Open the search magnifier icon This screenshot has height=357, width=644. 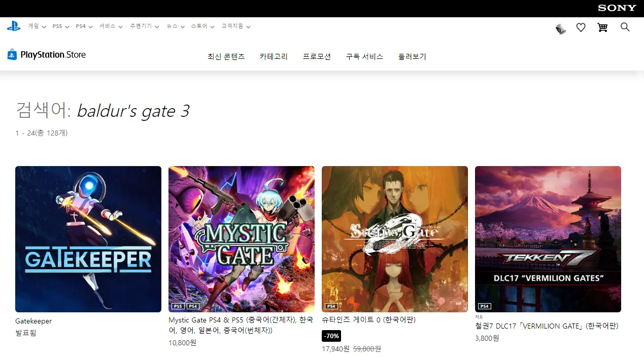(x=625, y=27)
